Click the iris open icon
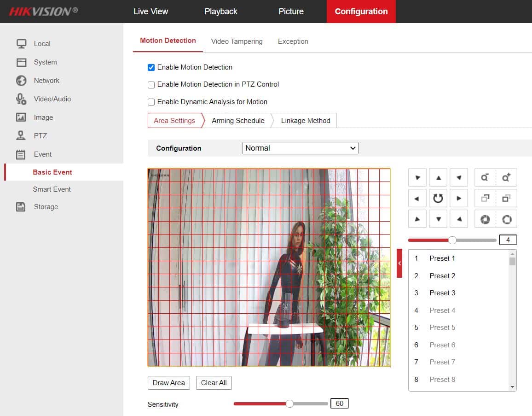The height and width of the screenshot is (416, 532). tap(506, 219)
